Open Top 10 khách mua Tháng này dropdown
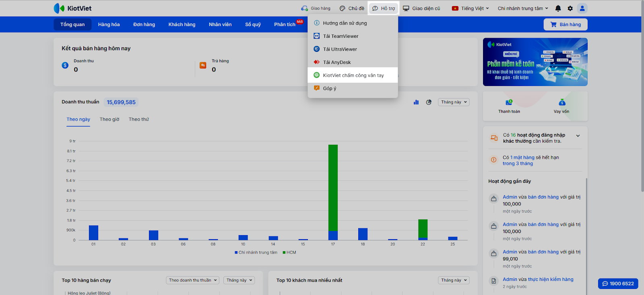 [x=454, y=280]
